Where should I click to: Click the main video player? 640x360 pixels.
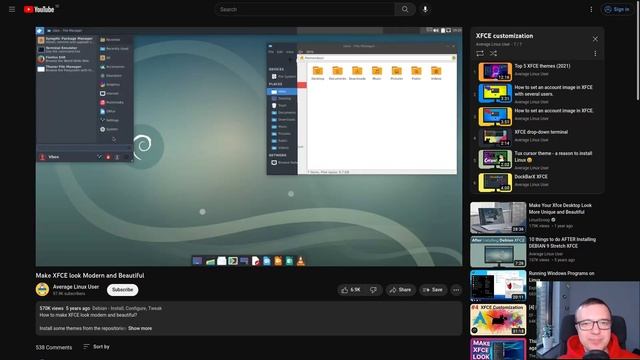tap(249, 147)
